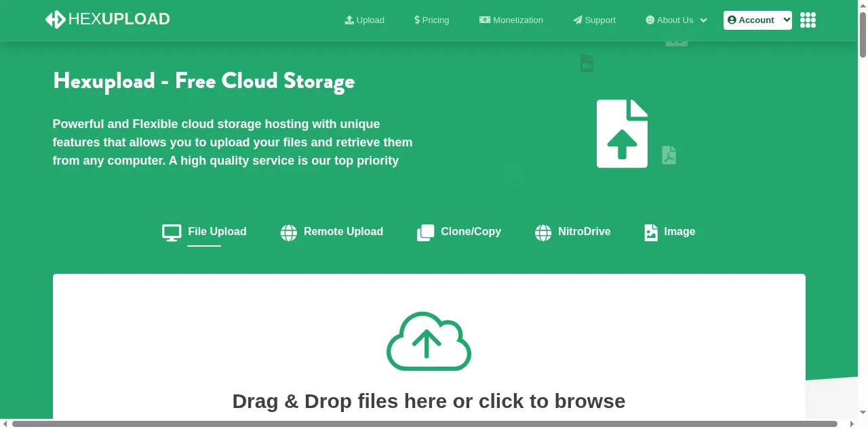Screen dimensions: 868x429
Task: Switch to the NitroDrive tab
Action: click(x=584, y=231)
